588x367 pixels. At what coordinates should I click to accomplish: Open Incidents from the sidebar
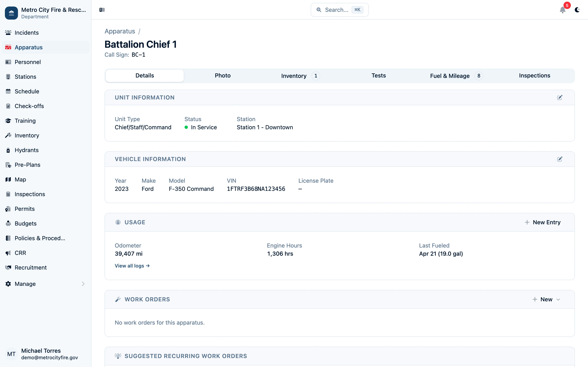coord(27,33)
